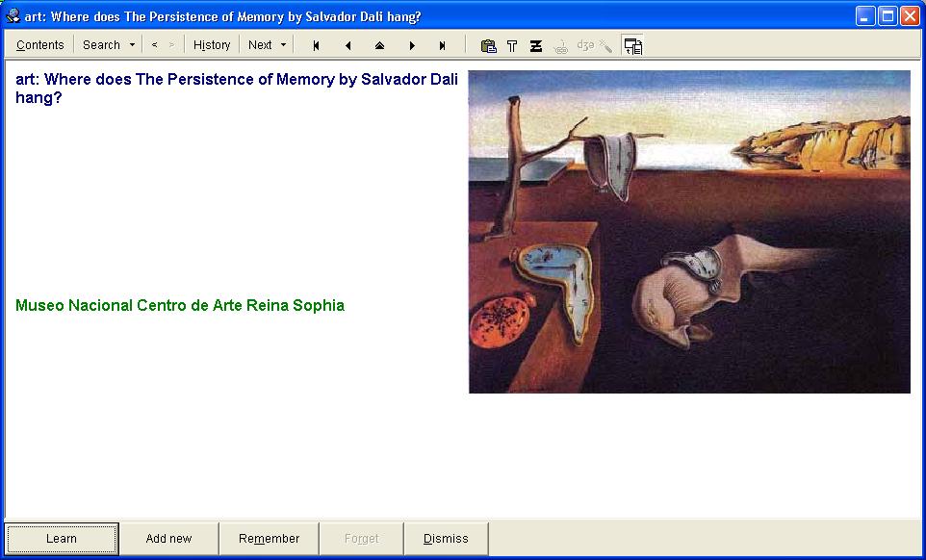
Task: Jump to the last element arrow
Action: [x=443, y=45]
